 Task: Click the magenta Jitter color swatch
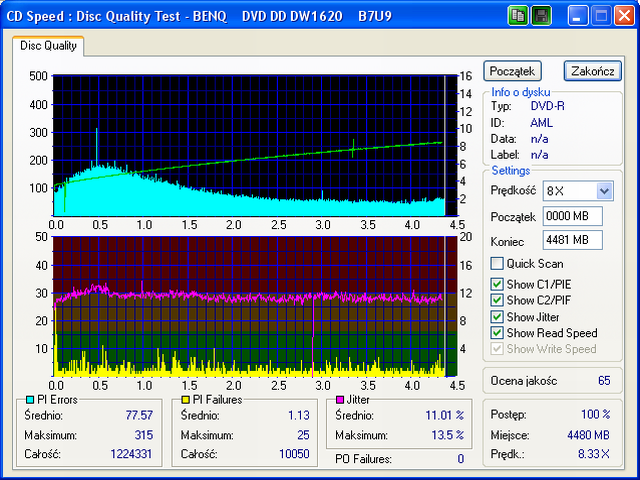[340, 400]
